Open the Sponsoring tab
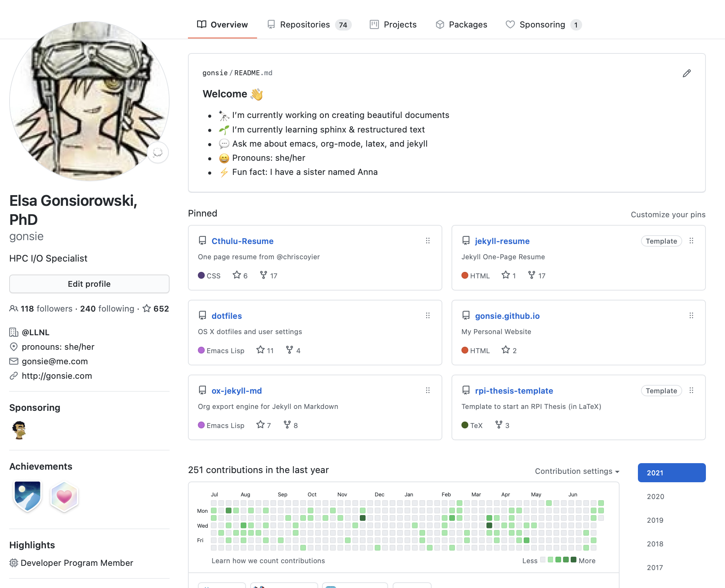Viewport: 725px width, 588px height. click(x=544, y=24)
